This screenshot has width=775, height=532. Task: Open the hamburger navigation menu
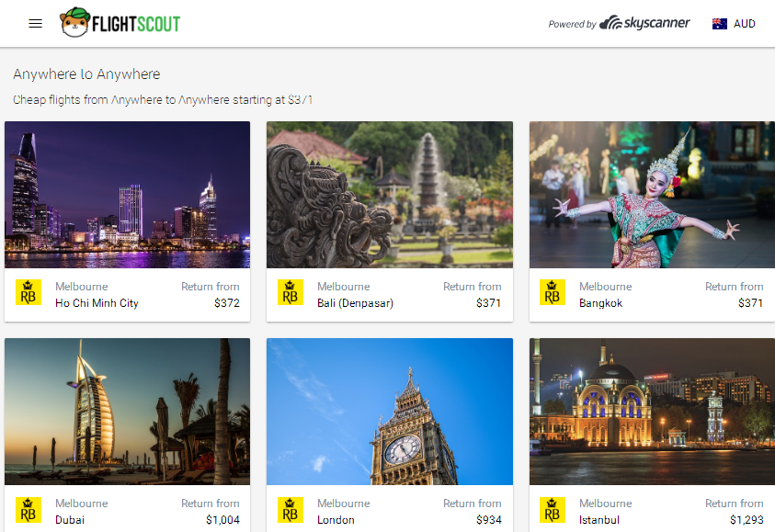coord(35,24)
